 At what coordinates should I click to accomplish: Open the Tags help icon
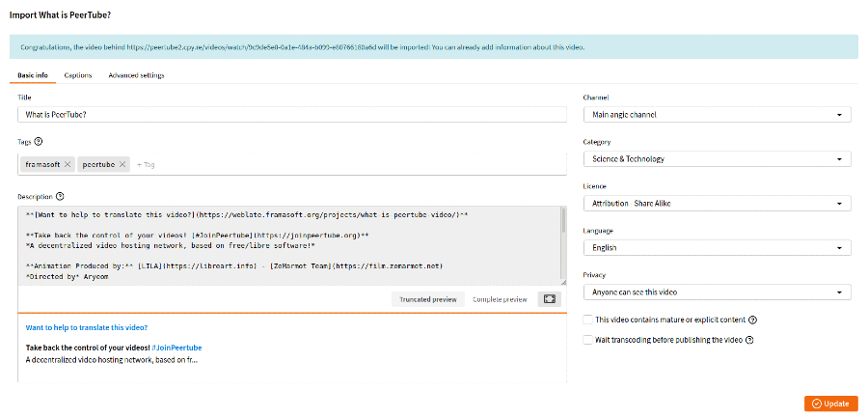(x=39, y=141)
